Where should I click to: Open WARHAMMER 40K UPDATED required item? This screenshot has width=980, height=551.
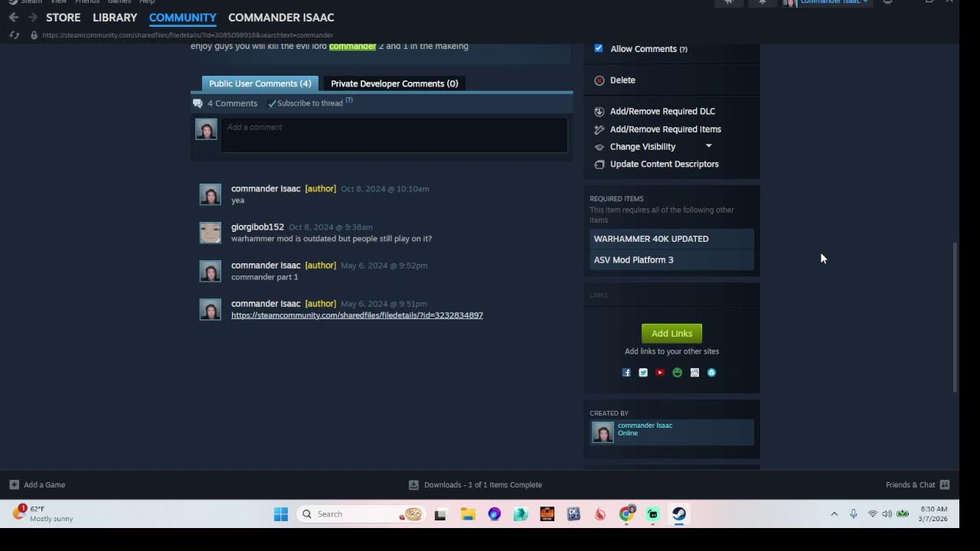pos(671,239)
